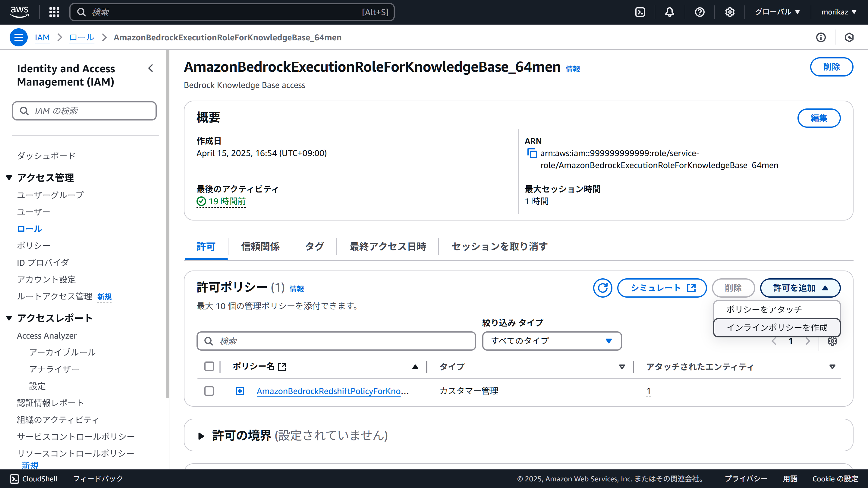Refresh the permissions policy list
The width and height of the screenshot is (868, 488).
tap(602, 288)
